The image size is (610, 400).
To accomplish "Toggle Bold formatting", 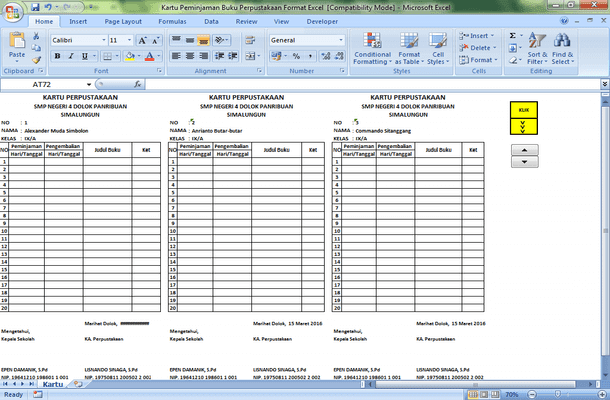I will pos(57,56).
